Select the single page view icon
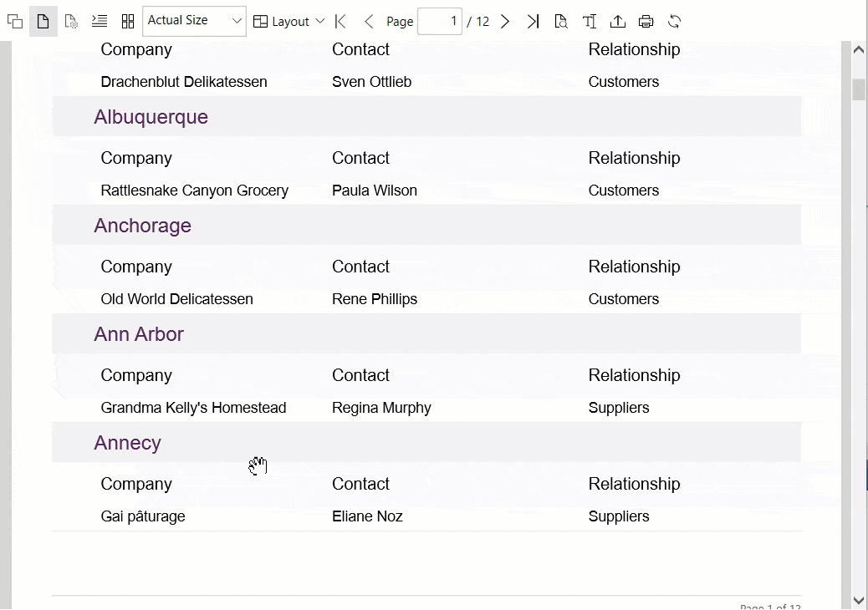This screenshot has width=868, height=610. point(43,21)
